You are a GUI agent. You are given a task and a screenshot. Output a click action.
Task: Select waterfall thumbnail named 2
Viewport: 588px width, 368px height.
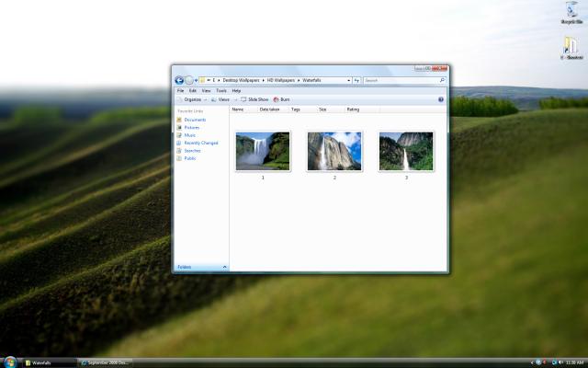click(334, 151)
